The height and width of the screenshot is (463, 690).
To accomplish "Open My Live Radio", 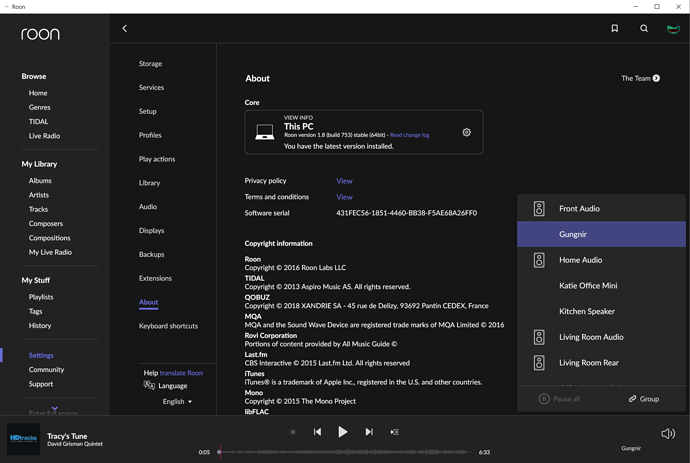I will pos(50,252).
